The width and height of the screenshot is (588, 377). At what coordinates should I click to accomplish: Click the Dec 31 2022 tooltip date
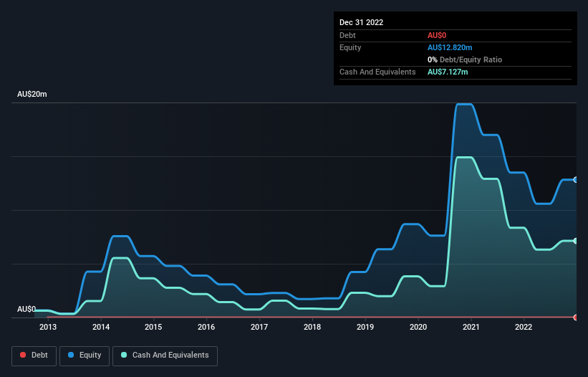click(x=361, y=22)
